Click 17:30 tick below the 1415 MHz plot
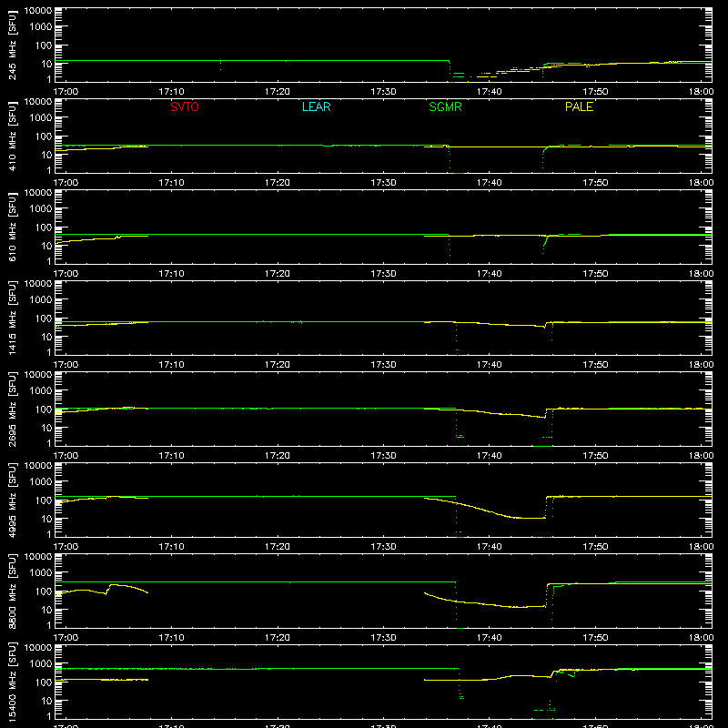The image size is (728, 728). [383, 365]
